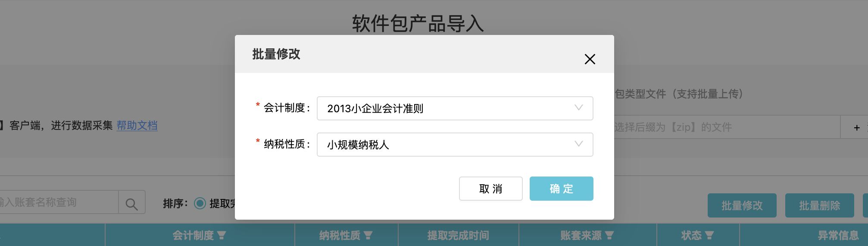868x246 pixels.
Task: Open the 帮助文档 link
Action: pyautogui.click(x=137, y=126)
